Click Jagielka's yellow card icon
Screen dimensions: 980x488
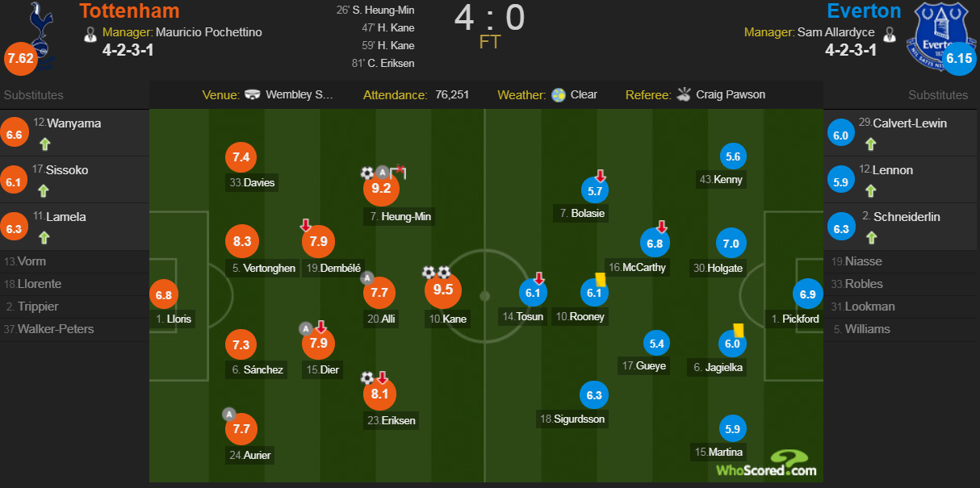tap(738, 329)
